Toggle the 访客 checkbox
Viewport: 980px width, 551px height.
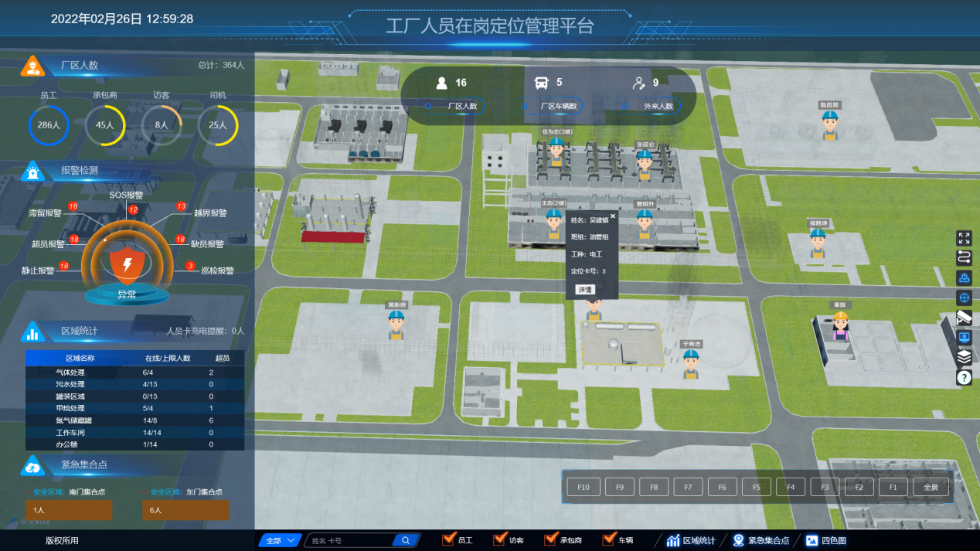[x=499, y=539]
